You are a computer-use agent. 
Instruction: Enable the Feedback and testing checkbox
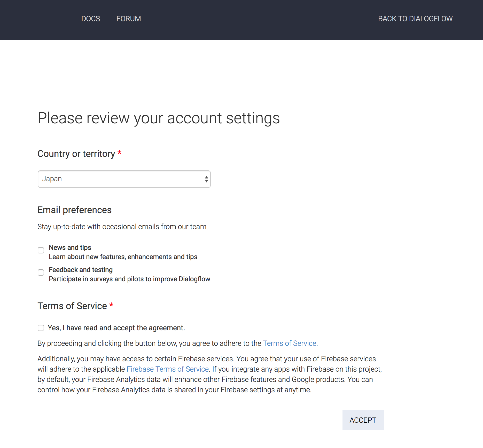[x=41, y=273]
